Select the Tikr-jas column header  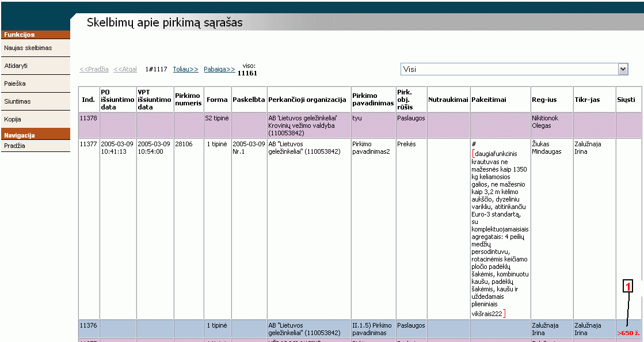(x=595, y=100)
